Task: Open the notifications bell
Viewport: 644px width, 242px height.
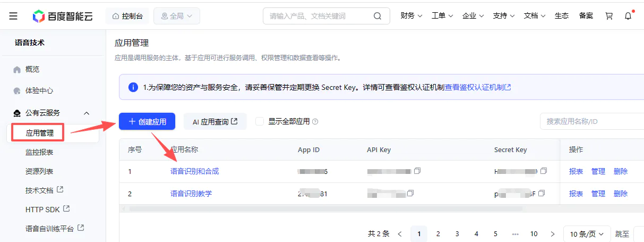Action: pyautogui.click(x=628, y=16)
